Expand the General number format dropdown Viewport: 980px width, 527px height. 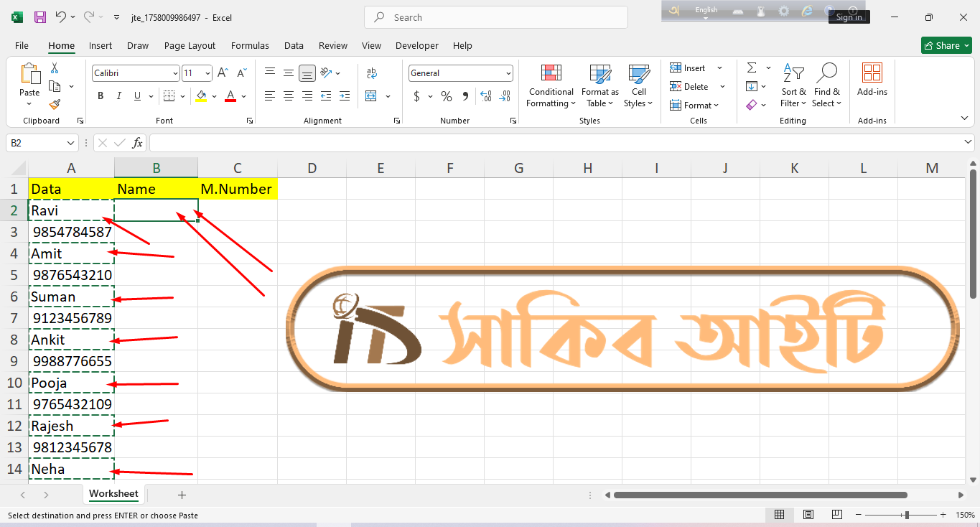pyautogui.click(x=508, y=73)
